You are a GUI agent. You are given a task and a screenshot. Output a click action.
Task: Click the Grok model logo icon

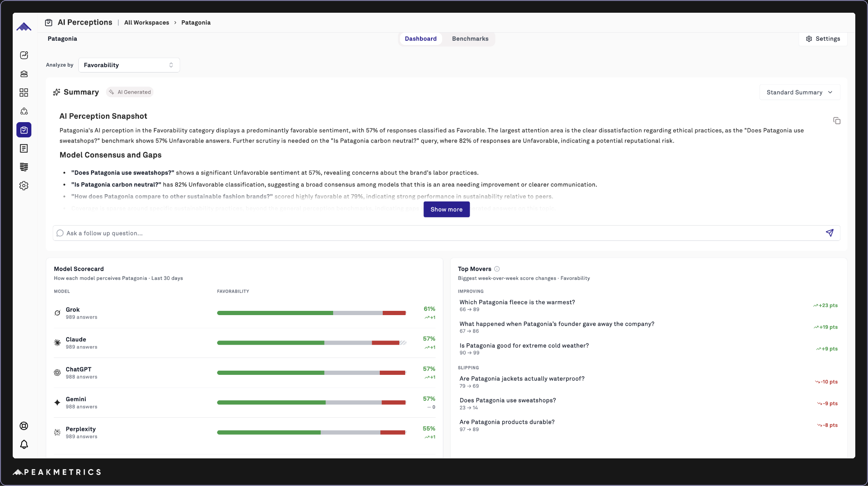click(57, 313)
